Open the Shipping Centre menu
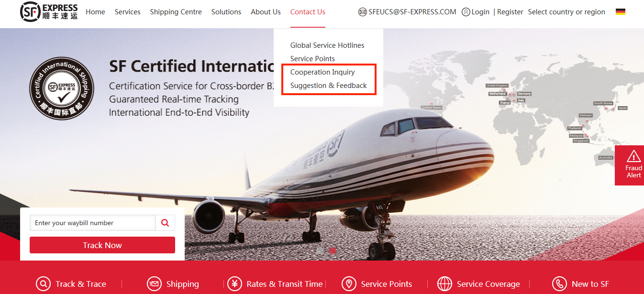This screenshot has width=644, height=294. pos(176,12)
